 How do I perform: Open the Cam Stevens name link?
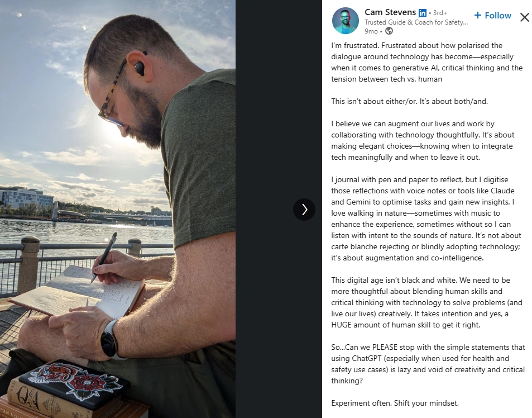click(390, 12)
